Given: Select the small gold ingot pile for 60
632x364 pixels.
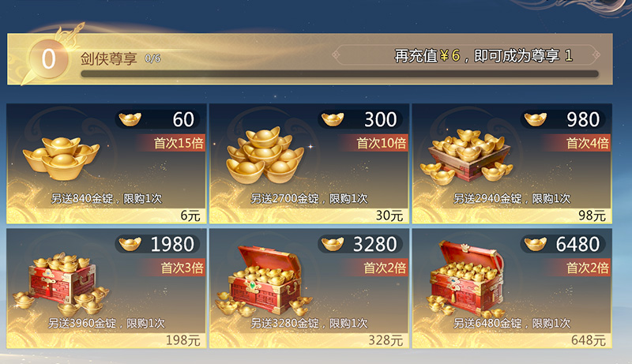Looking at the screenshot, I should [x=61, y=158].
